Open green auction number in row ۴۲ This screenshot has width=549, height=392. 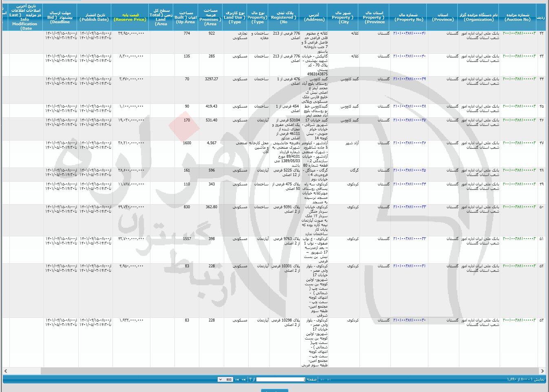519,33
